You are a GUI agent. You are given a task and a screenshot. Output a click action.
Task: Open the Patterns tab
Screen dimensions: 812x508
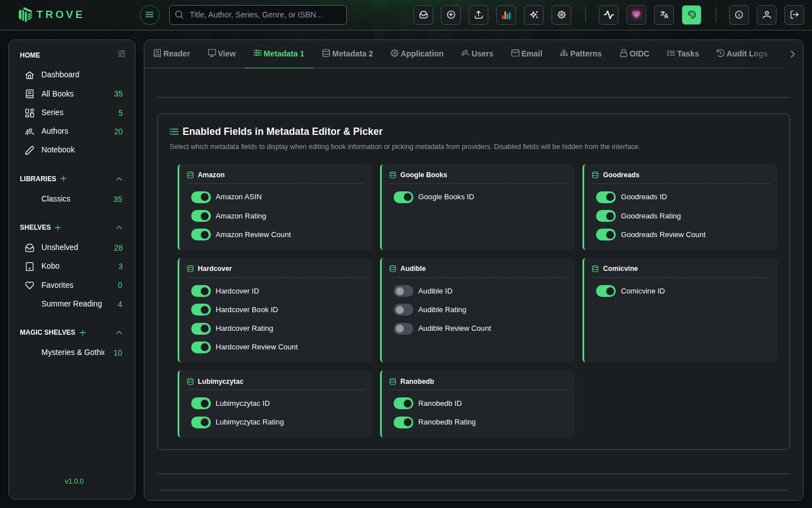click(581, 54)
